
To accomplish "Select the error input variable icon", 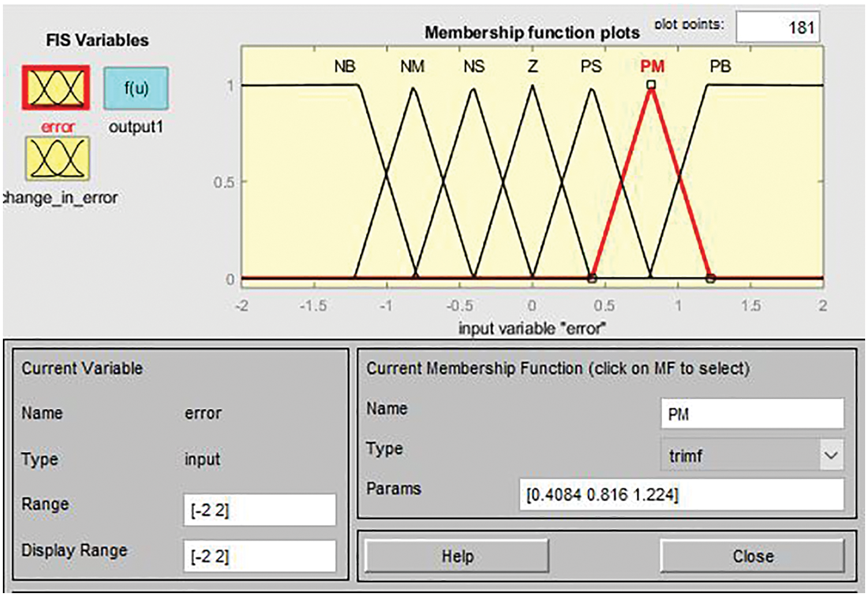I will click(56, 88).
